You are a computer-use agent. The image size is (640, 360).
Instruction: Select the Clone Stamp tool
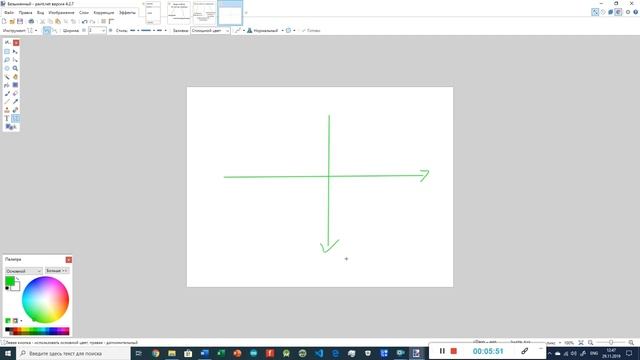tap(7, 110)
